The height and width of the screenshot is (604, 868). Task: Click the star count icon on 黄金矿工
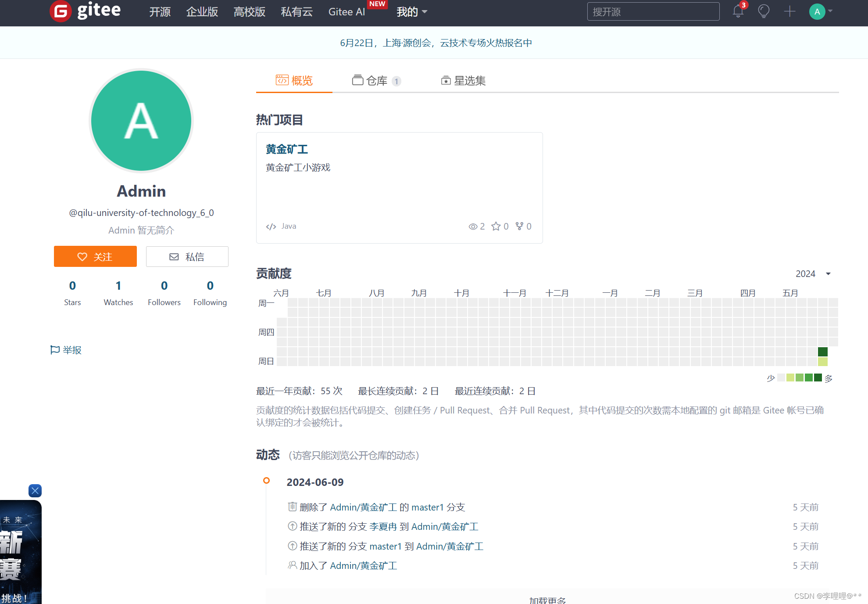(496, 226)
